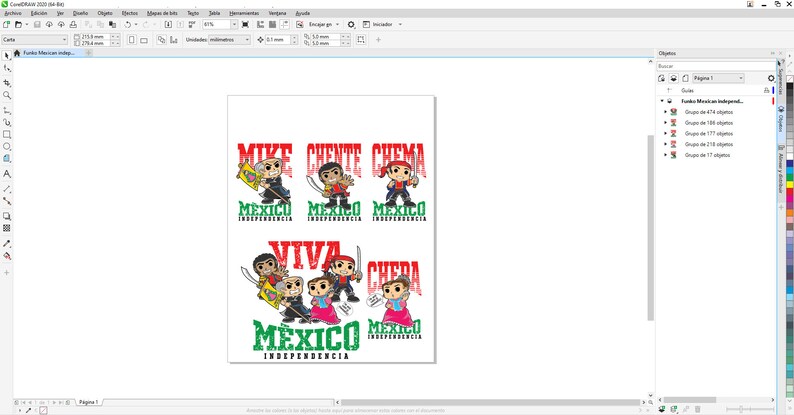Open the Unidades milímetros dropdown
794x415 pixels.
(x=229, y=39)
